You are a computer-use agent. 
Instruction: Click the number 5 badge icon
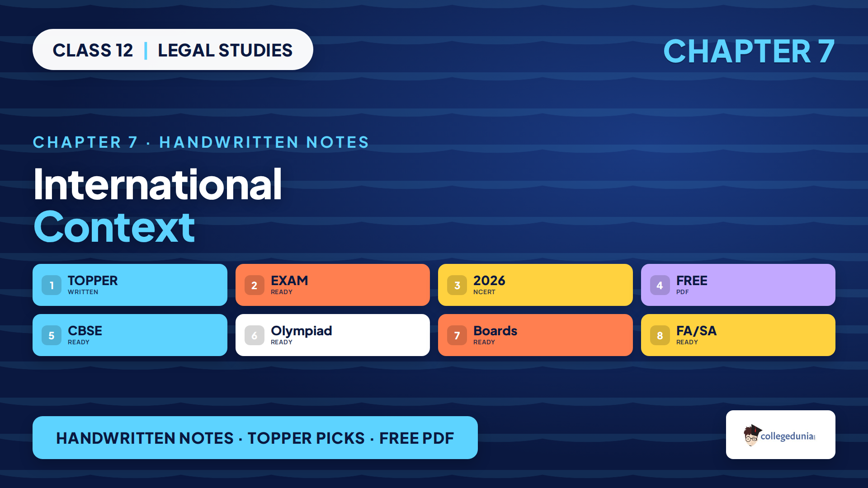(x=52, y=335)
